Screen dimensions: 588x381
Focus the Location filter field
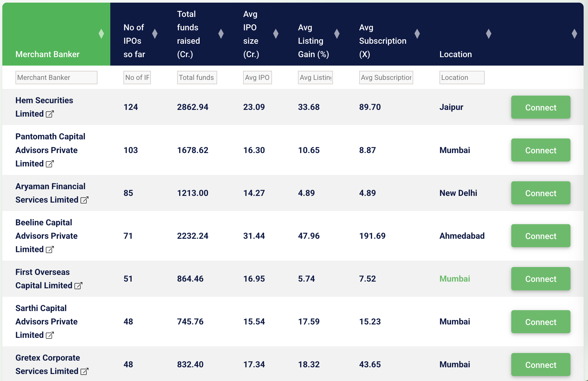(x=462, y=78)
